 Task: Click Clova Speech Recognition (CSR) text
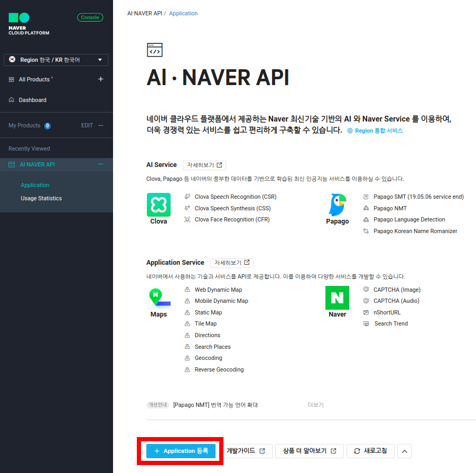[236, 197]
